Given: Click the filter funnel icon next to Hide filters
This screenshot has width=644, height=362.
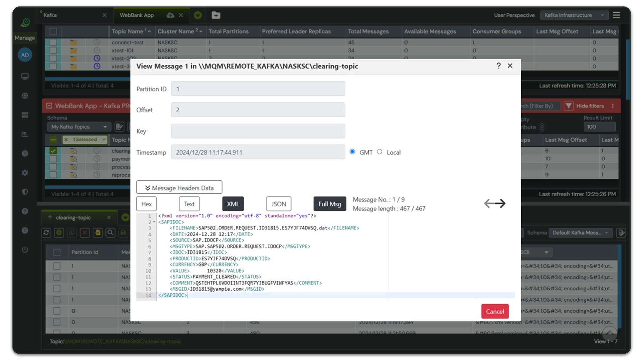Looking at the screenshot, I should point(569,106).
